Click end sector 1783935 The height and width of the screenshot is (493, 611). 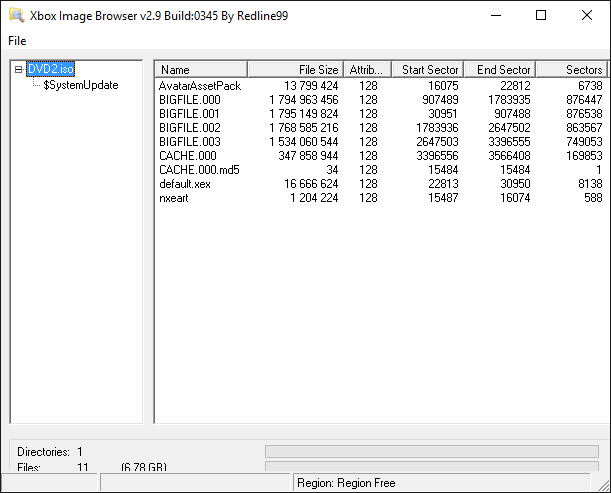tap(509, 99)
